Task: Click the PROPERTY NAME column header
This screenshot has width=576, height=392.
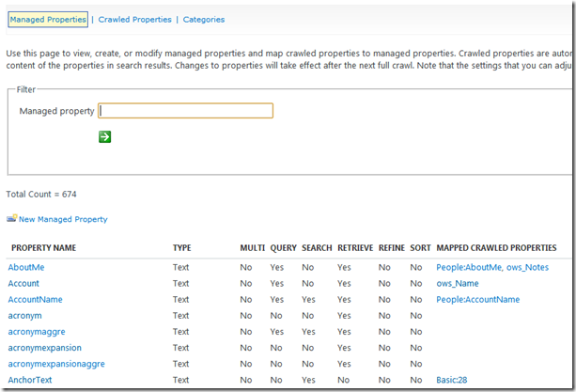Action: pos(44,248)
